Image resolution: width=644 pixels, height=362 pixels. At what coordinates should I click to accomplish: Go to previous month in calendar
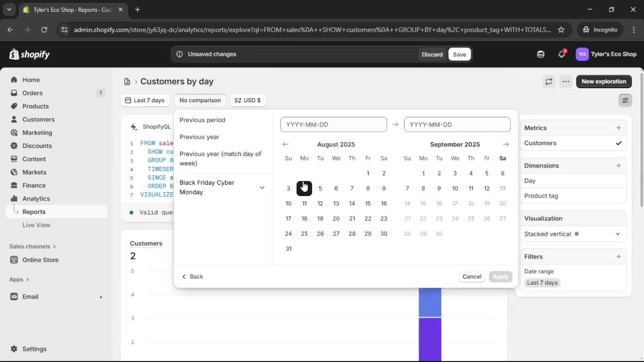pyautogui.click(x=285, y=144)
